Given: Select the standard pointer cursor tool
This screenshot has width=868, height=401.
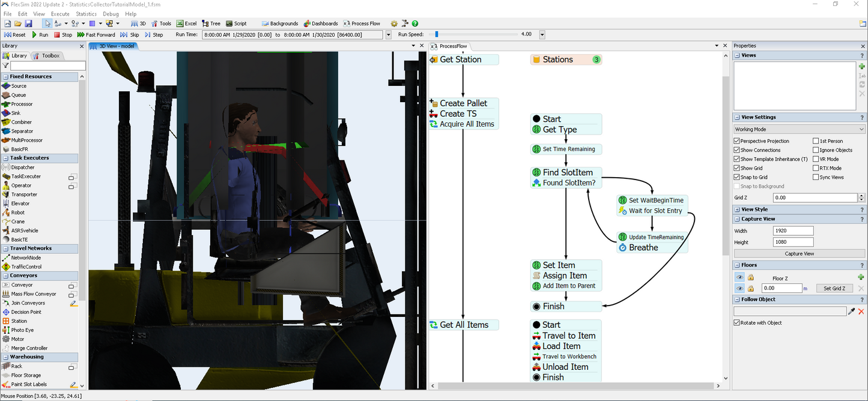Looking at the screenshot, I should tap(47, 23).
